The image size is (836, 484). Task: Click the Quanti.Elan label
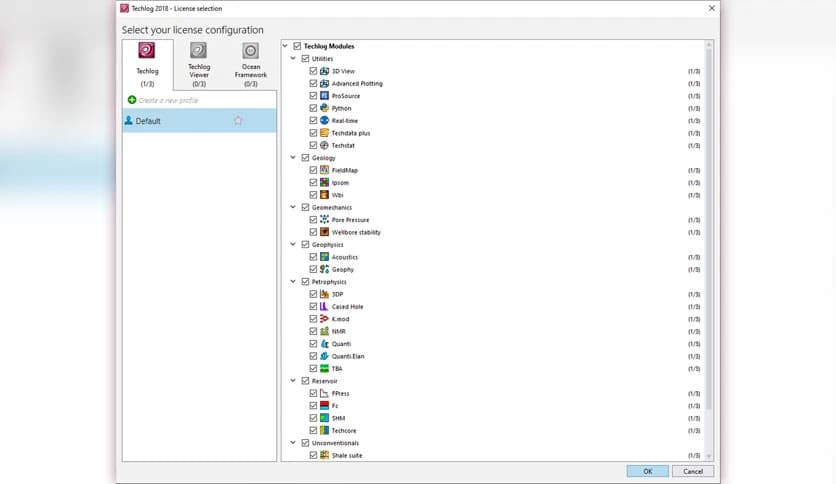tap(348, 356)
